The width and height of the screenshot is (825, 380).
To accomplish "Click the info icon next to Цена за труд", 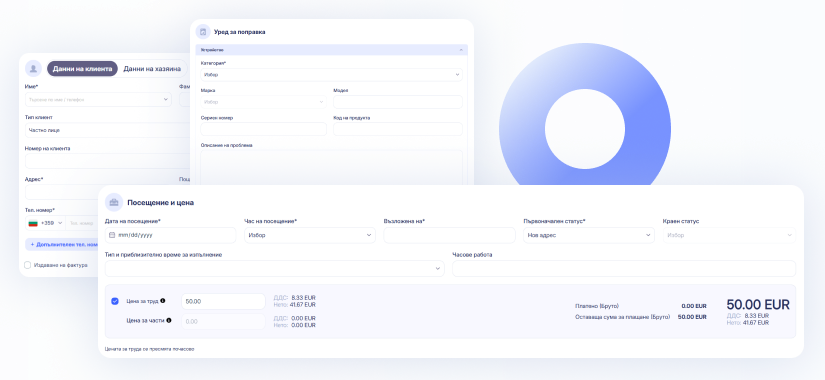I will point(163,301).
